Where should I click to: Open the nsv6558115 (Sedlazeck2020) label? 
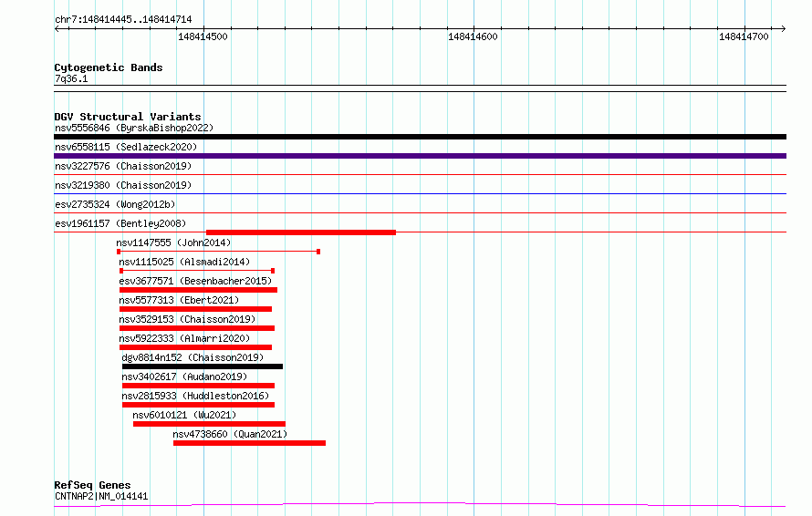pos(126,147)
